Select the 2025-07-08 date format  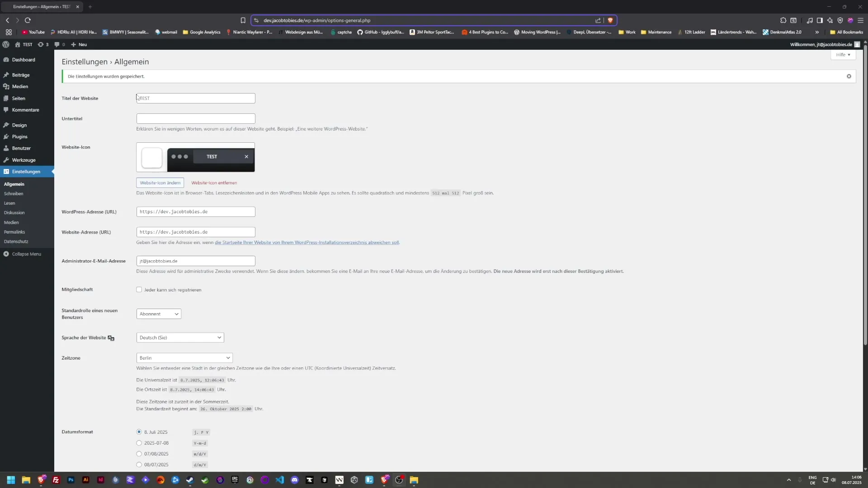coord(139,443)
